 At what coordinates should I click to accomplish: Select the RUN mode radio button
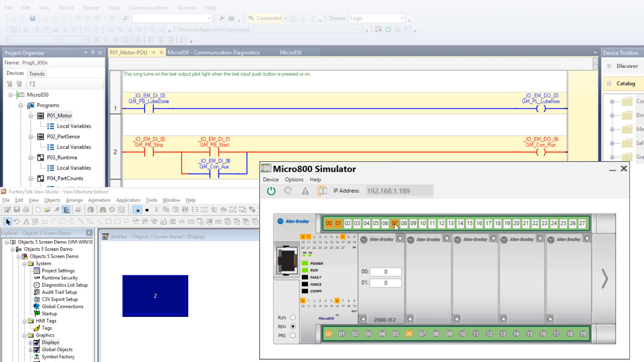293,317
